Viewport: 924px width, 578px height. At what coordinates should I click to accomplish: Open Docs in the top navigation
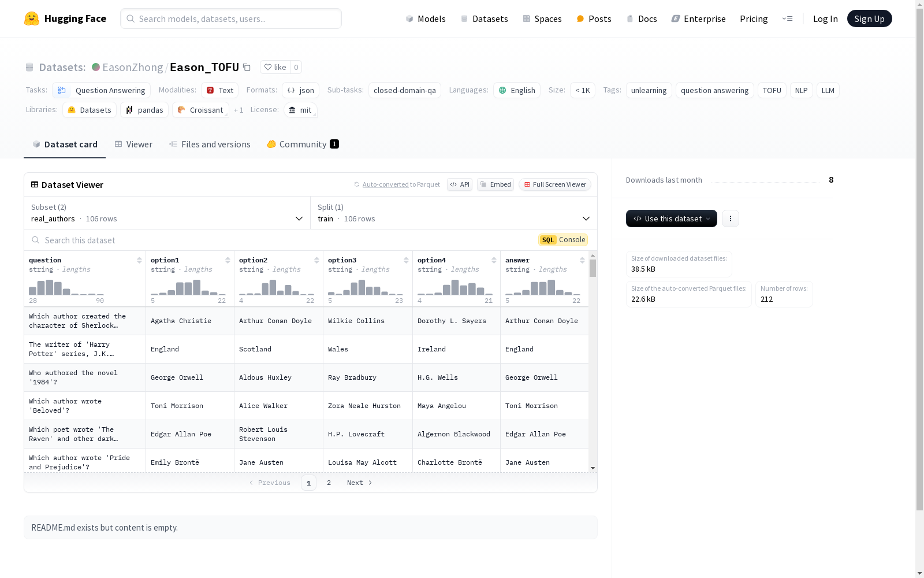[x=642, y=18]
